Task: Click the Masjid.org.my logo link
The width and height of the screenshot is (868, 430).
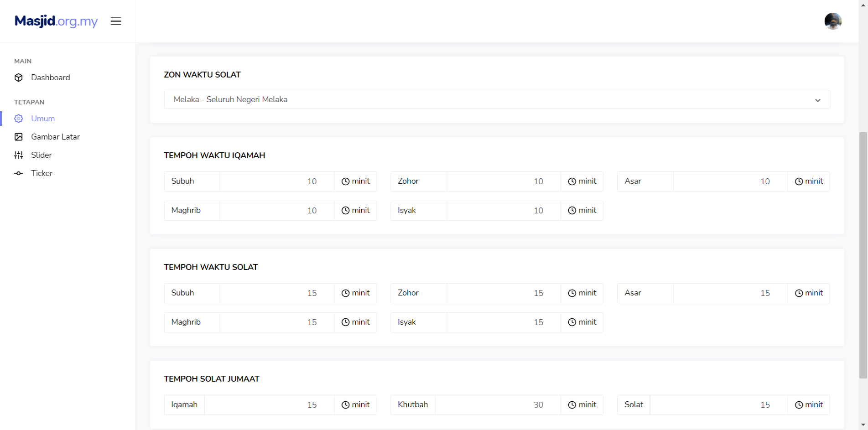Action: tap(56, 21)
